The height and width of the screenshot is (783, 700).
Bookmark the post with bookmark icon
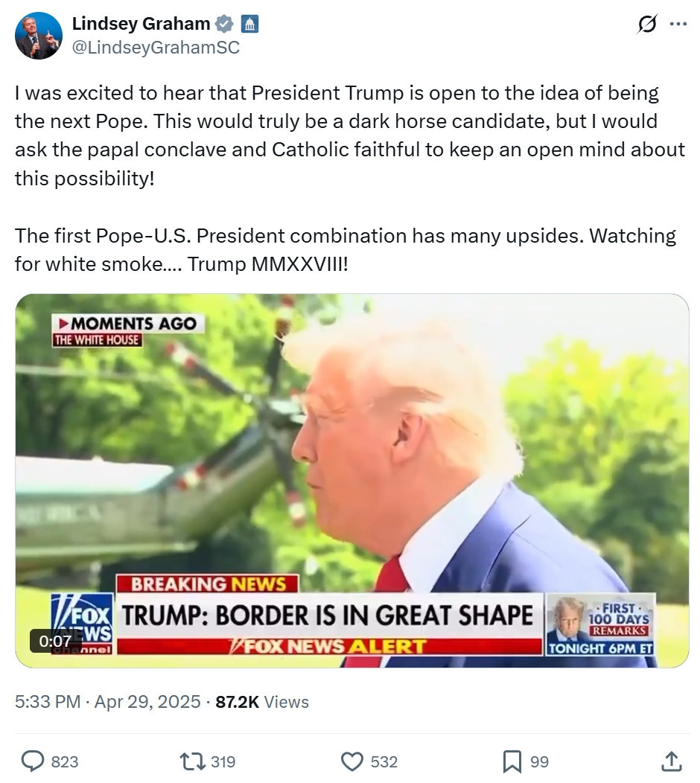pyautogui.click(x=512, y=761)
